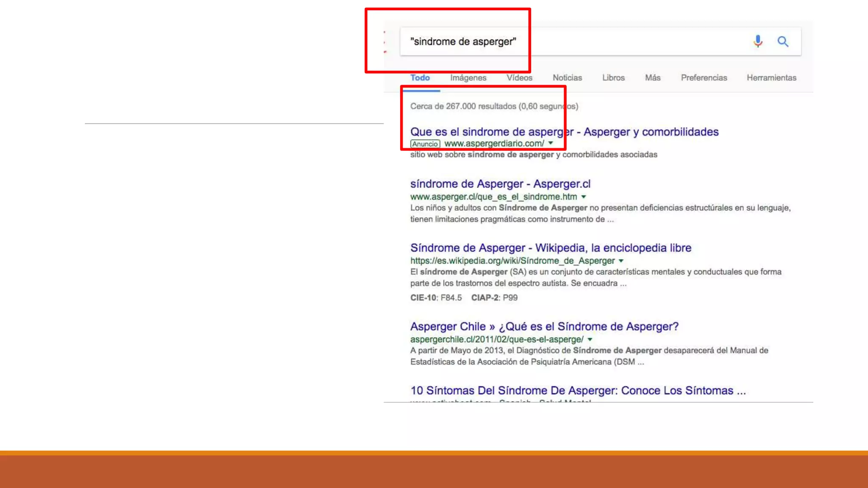
Task: Select the Todo tab
Action: (x=420, y=78)
